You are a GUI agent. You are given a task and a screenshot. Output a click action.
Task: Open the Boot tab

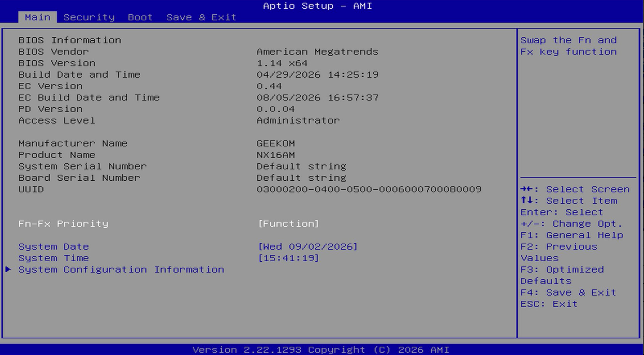point(140,17)
